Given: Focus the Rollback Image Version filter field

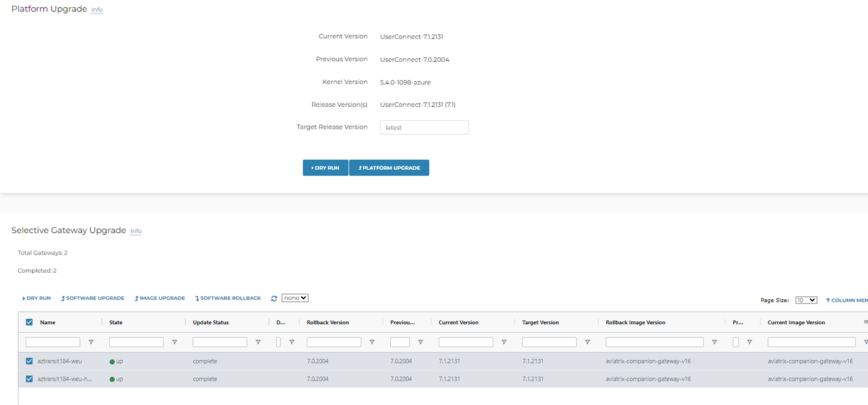Looking at the screenshot, I should click(655, 342).
